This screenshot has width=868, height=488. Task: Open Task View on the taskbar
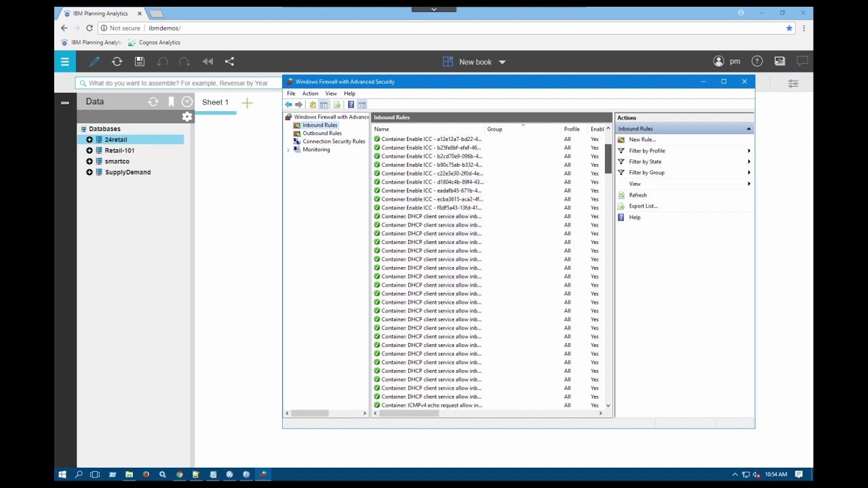pos(95,474)
